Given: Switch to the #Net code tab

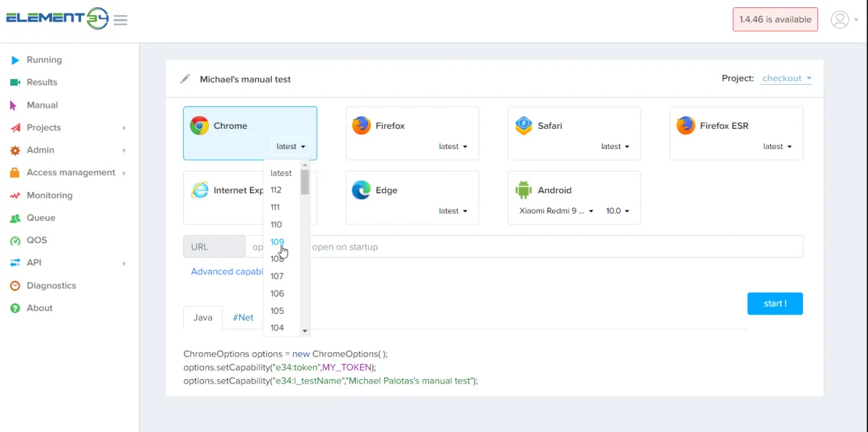Looking at the screenshot, I should 243,318.
